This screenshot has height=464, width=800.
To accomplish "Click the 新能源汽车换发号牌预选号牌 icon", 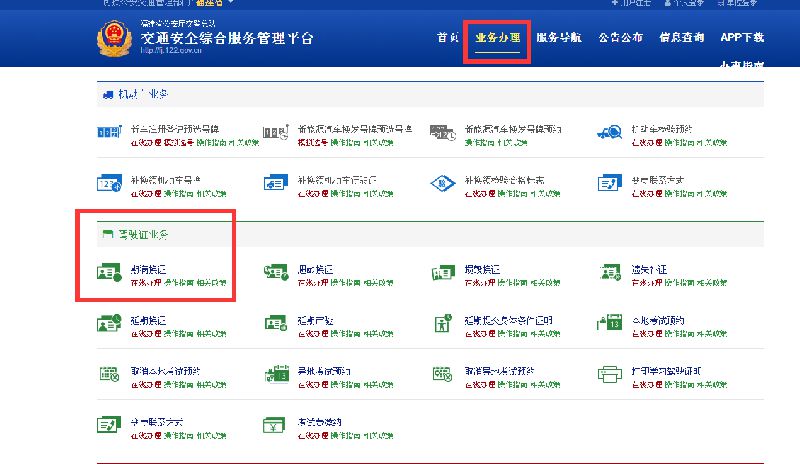I will [276, 132].
